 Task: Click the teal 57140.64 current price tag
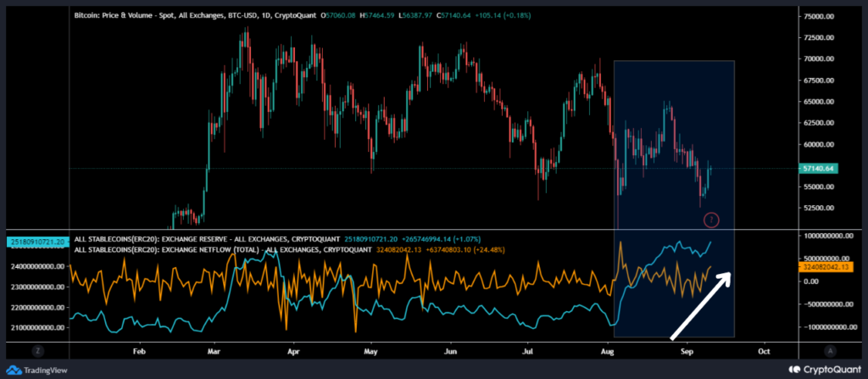(x=820, y=169)
